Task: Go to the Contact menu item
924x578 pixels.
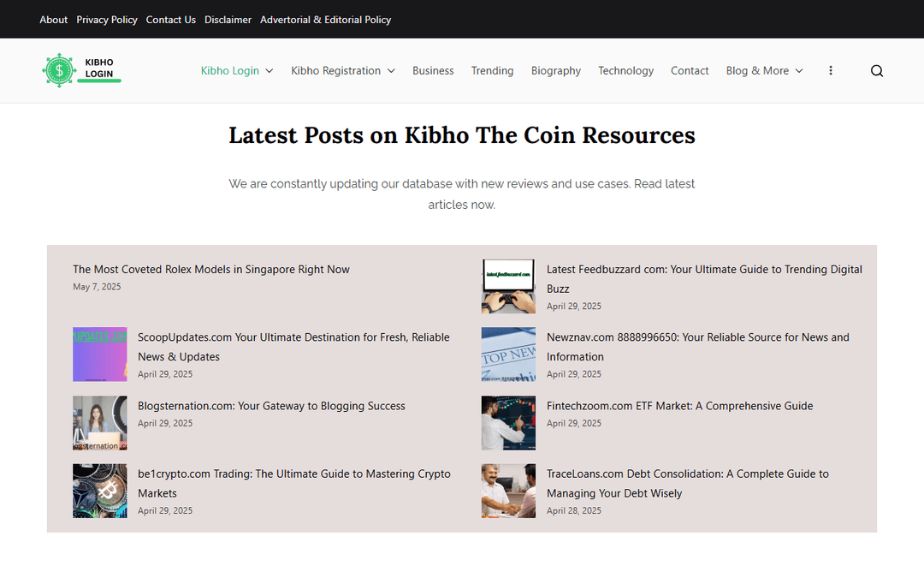Action: click(690, 71)
